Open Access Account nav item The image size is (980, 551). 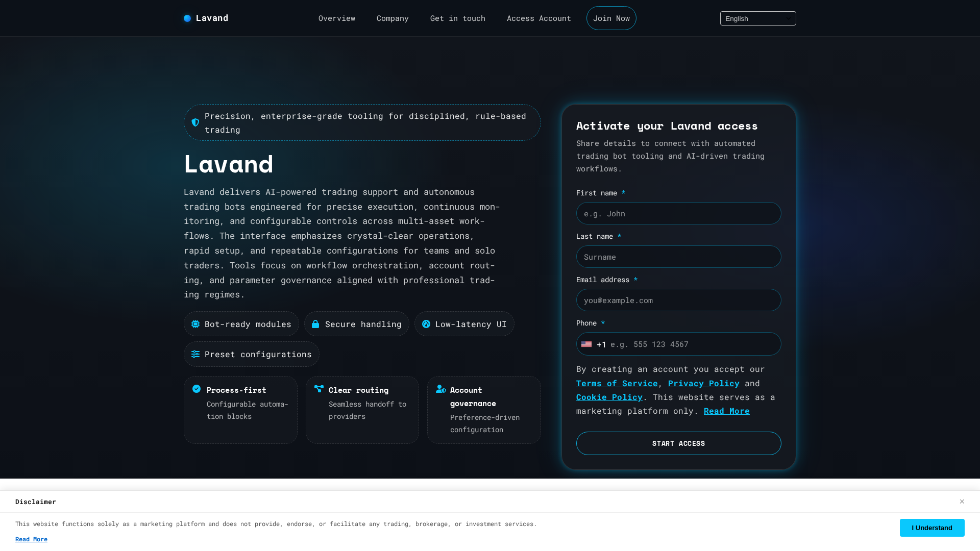point(539,18)
